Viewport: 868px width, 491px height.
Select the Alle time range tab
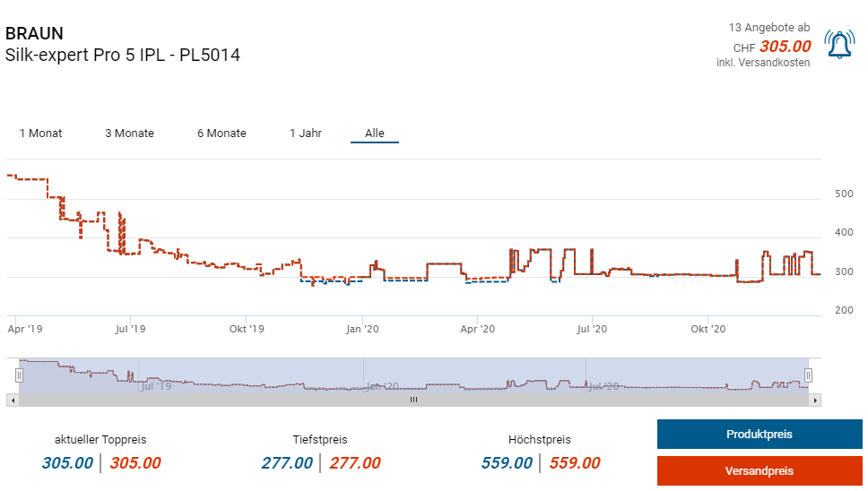pyautogui.click(x=374, y=134)
